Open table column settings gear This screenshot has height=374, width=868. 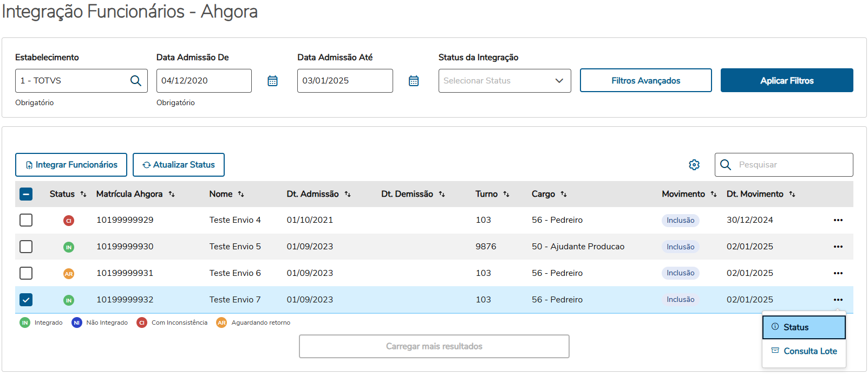tap(694, 165)
